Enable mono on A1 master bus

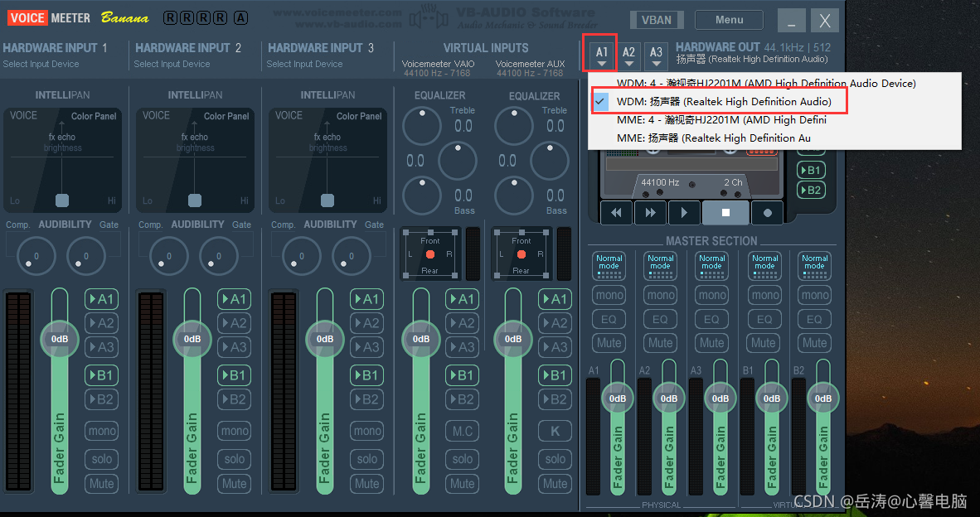pos(609,295)
